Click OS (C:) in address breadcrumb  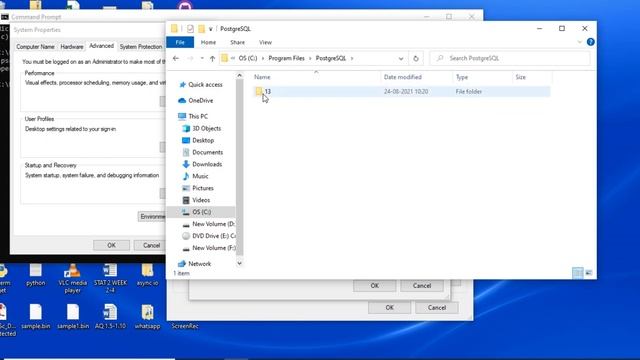(248, 58)
